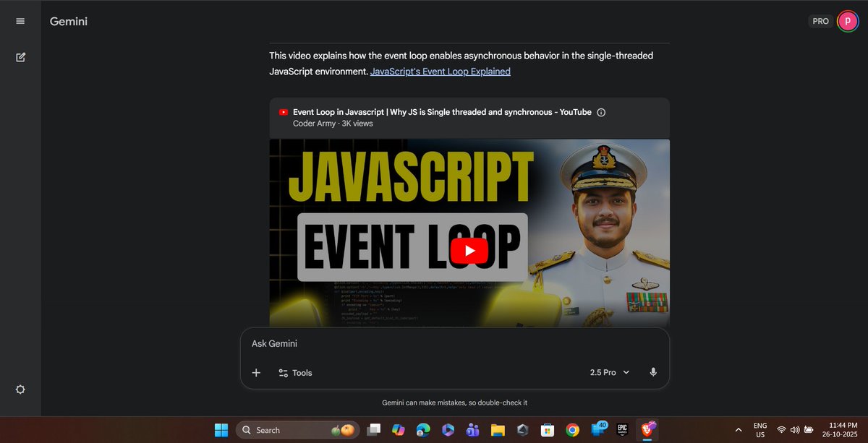This screenshot has height=443, width=868.
Task: Open Google Chrome from the taskbar
Action: [572, 430]
